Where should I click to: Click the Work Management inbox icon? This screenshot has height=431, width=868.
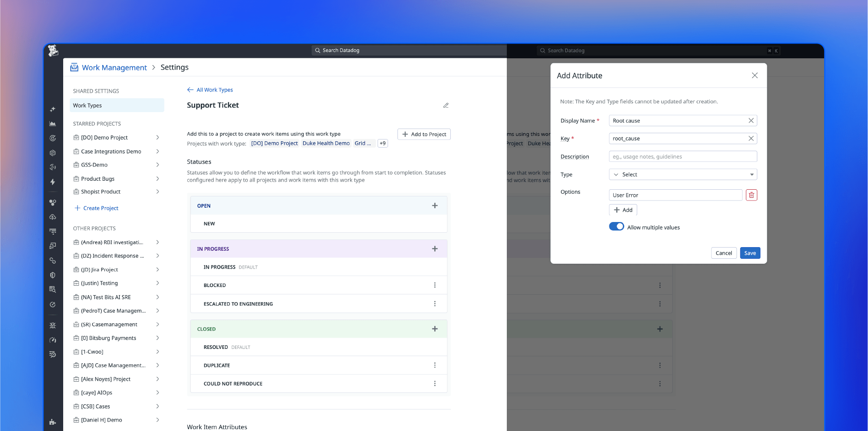coord(74,67)
